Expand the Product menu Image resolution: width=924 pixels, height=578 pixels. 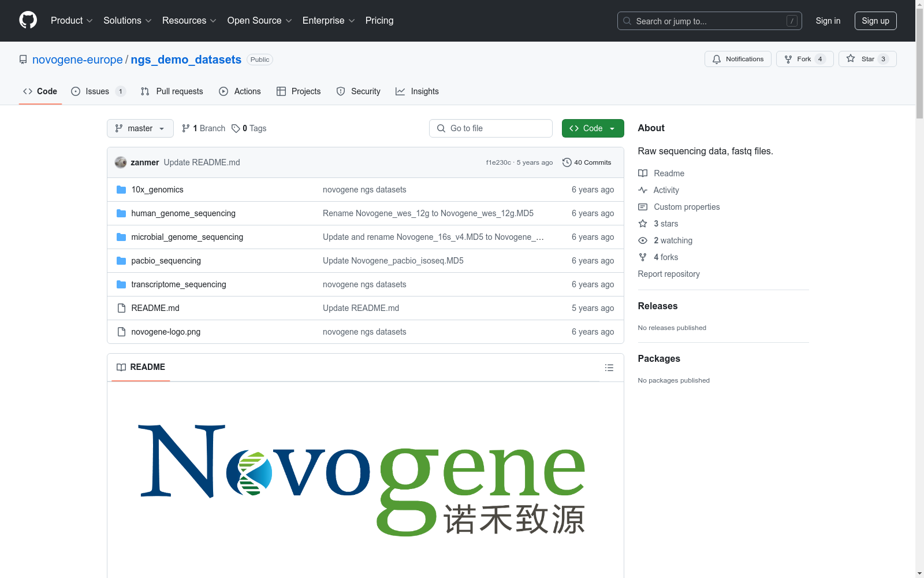pos(72,21)
